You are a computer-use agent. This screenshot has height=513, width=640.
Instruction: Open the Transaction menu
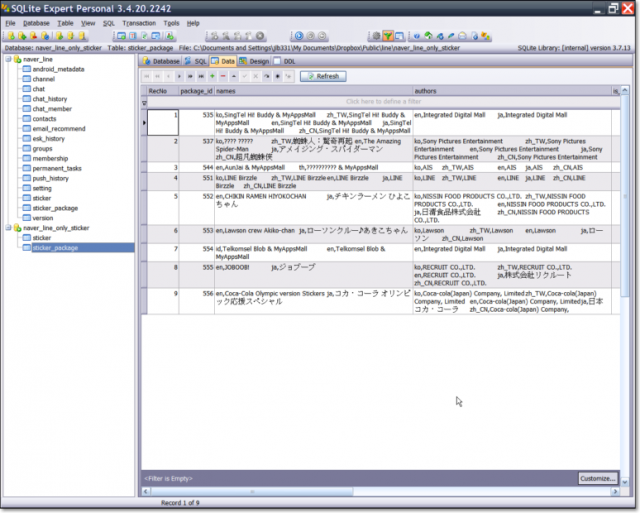click(x=139, y=23)
